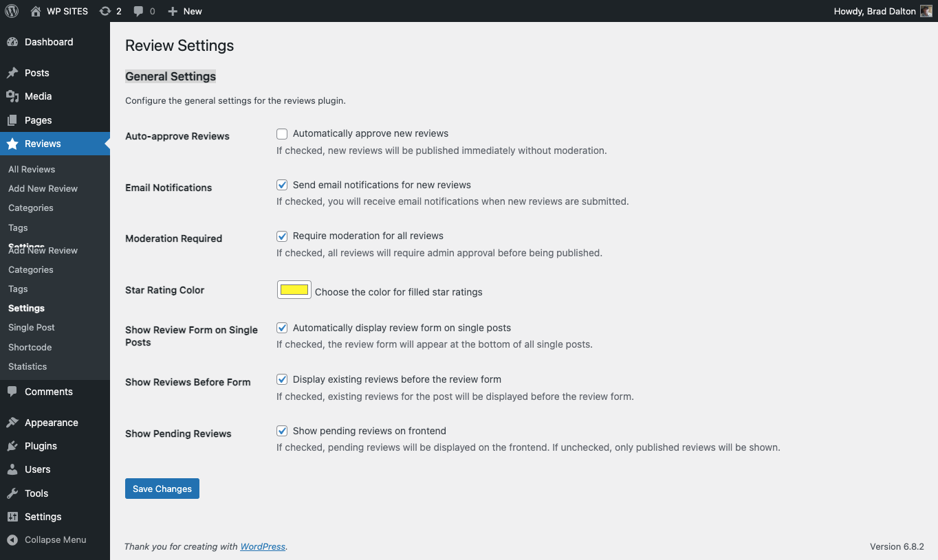Go to All Reviews submenu item
Viewport: 938px width, 560px height.
coord(32,169)
